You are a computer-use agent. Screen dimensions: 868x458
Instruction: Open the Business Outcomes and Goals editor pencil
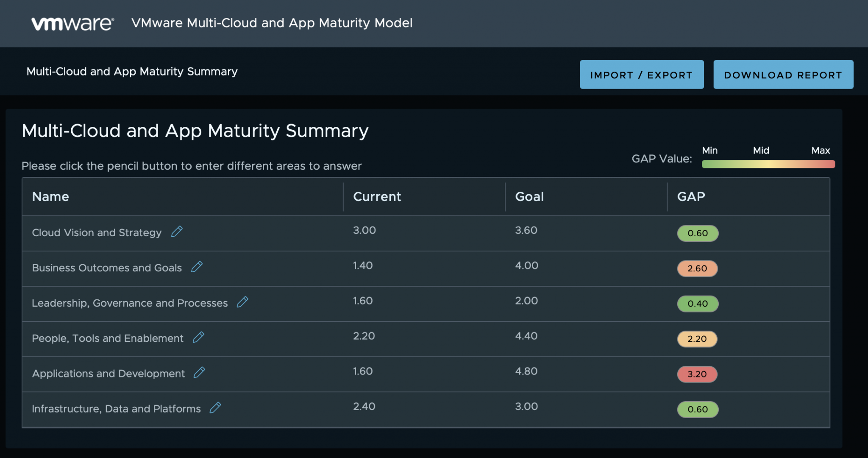click(x=196, y=267)
